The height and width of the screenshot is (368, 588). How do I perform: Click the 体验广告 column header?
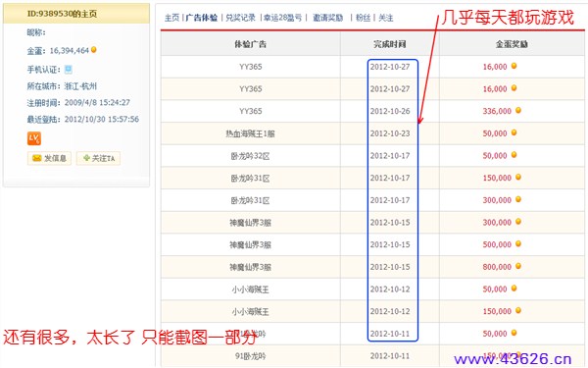tap(251, 44)
